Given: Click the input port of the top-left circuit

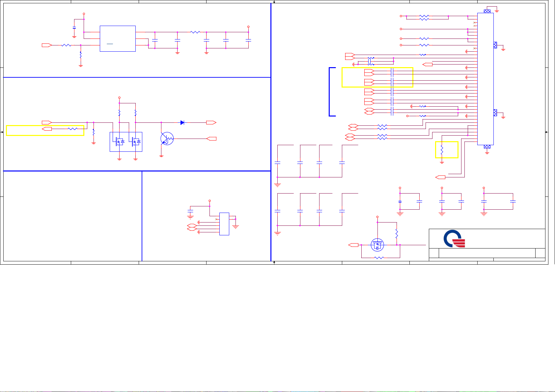Looking at the screenshot, I should [x=47, y=45].
